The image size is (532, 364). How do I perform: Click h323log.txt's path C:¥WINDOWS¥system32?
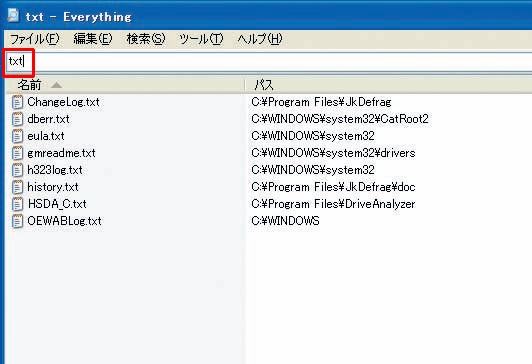(x=313, y=170)
